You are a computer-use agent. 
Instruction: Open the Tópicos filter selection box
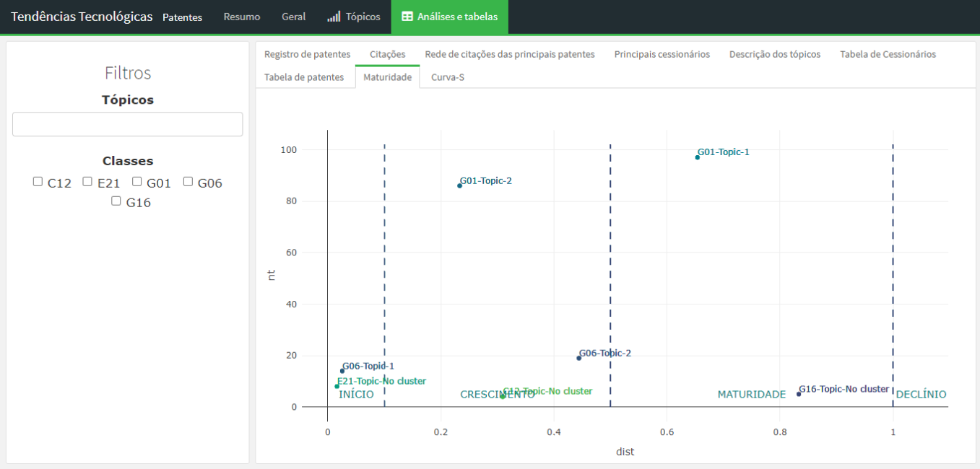click(127, 124)
